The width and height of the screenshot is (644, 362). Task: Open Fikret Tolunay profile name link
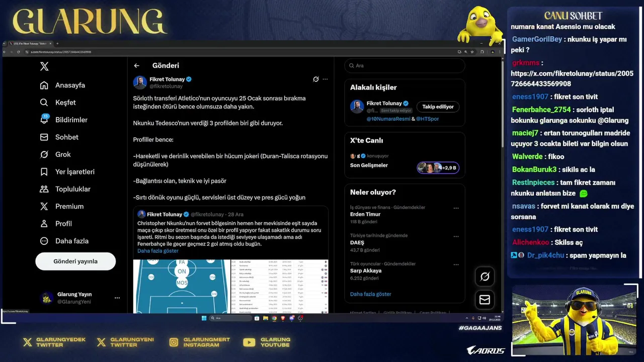point(167,79)
